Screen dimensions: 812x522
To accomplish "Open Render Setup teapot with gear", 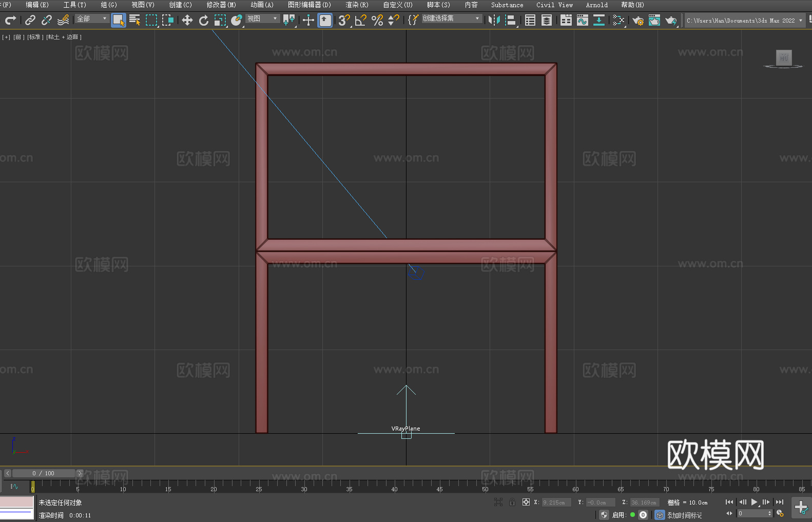I will pos(638,20).
